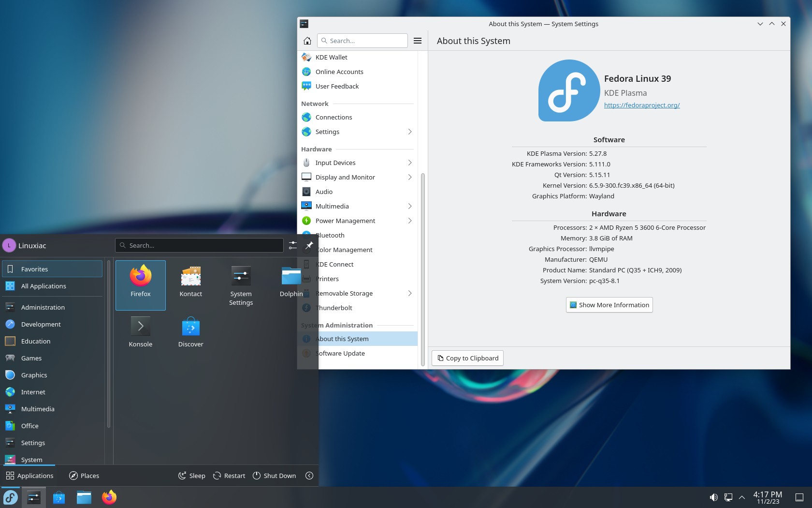The height and width of the screenshot is (508, 812).
Task: Open Discover software center in favorites
Action: [x=191, y=333]
